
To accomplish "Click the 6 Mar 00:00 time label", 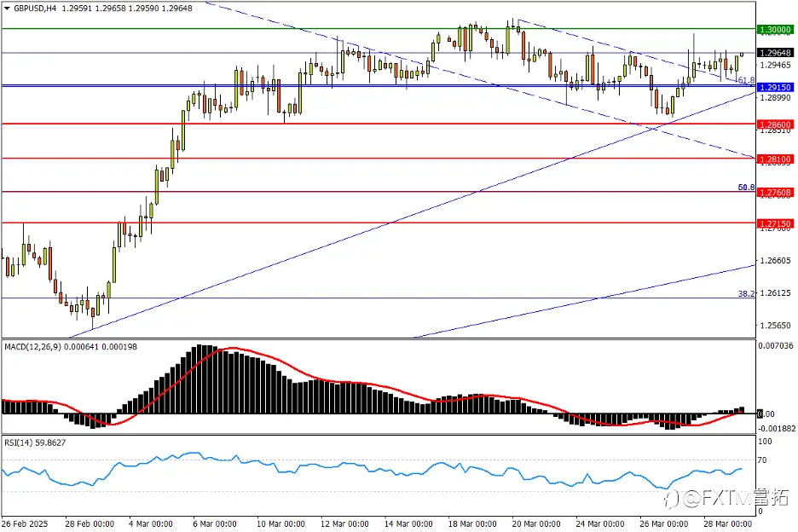I will (215, 523).
